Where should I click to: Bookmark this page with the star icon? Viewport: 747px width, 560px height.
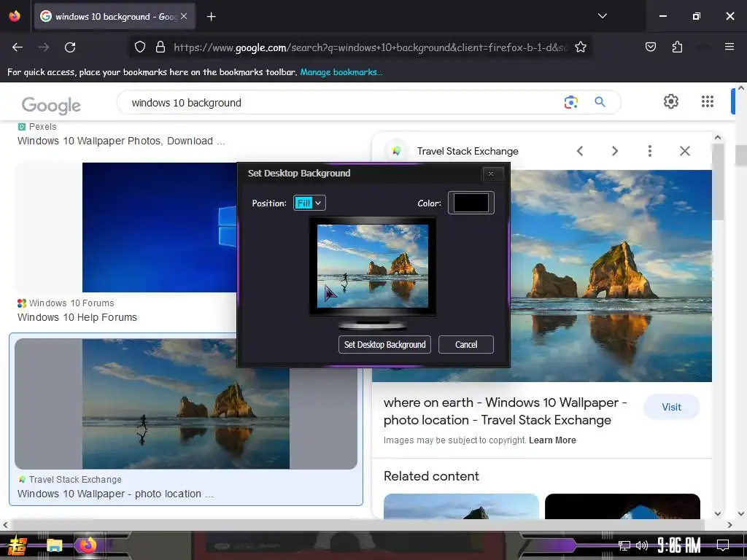[580, 47]
